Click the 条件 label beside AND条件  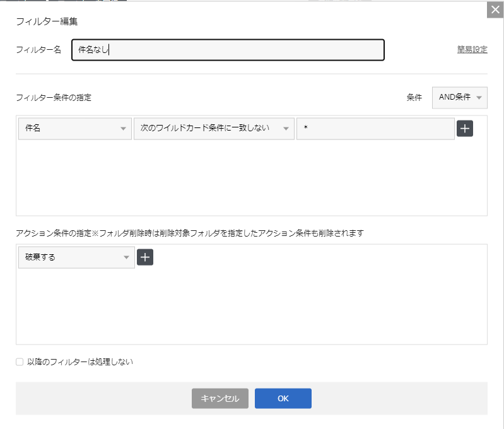coord(414,98)
